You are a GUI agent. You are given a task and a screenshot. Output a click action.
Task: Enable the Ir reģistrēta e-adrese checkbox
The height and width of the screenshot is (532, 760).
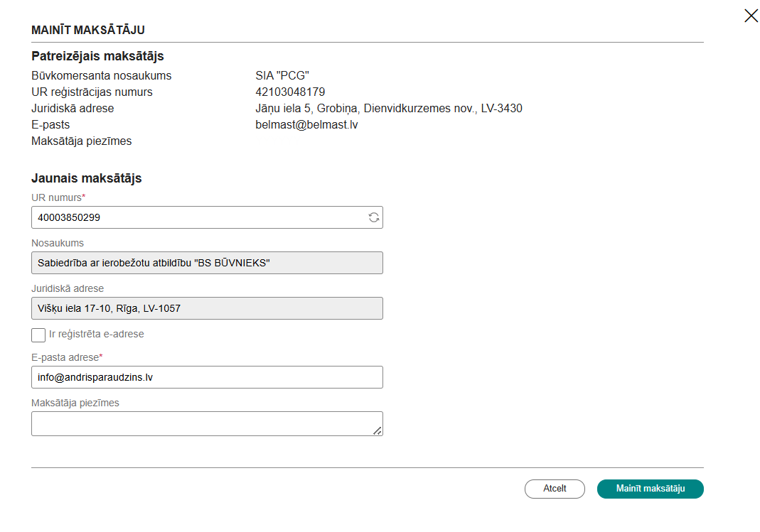pyautogui.click(x=38, y=335)
